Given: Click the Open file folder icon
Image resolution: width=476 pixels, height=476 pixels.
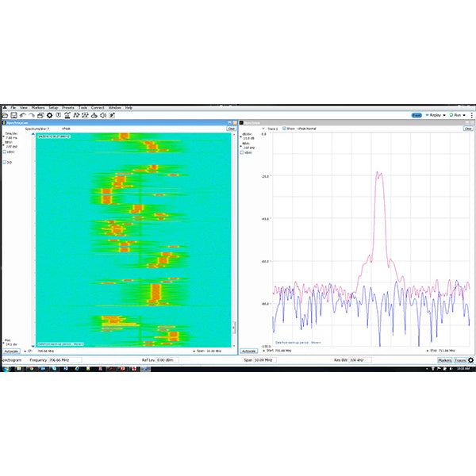Looking at the screenshot, I should [x=6, y=115].
